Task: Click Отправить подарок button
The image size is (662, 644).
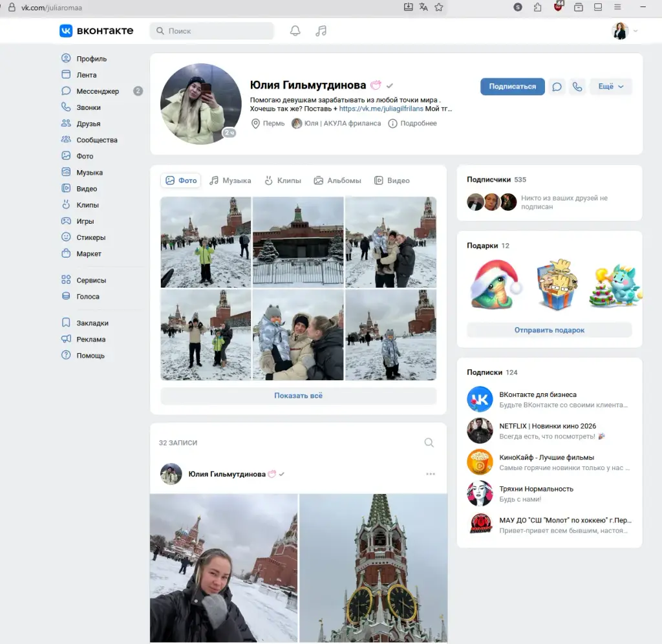Action: 550,330
